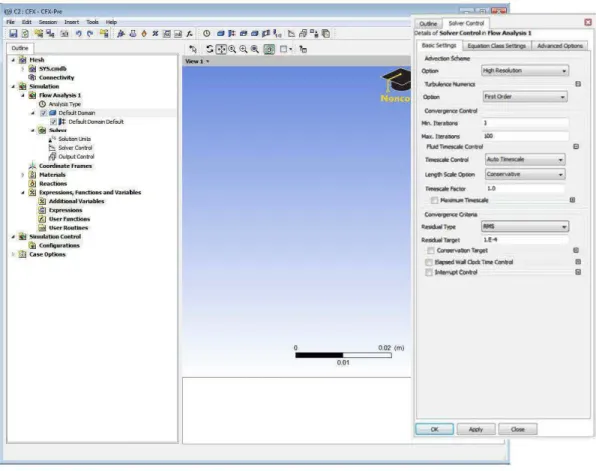Click the blue Domain toolbar icon
The image size is (596, 471).
[220, 34]
